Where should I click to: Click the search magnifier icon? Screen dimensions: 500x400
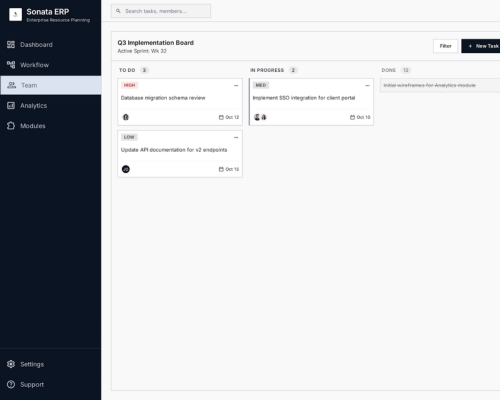[118, 11]
